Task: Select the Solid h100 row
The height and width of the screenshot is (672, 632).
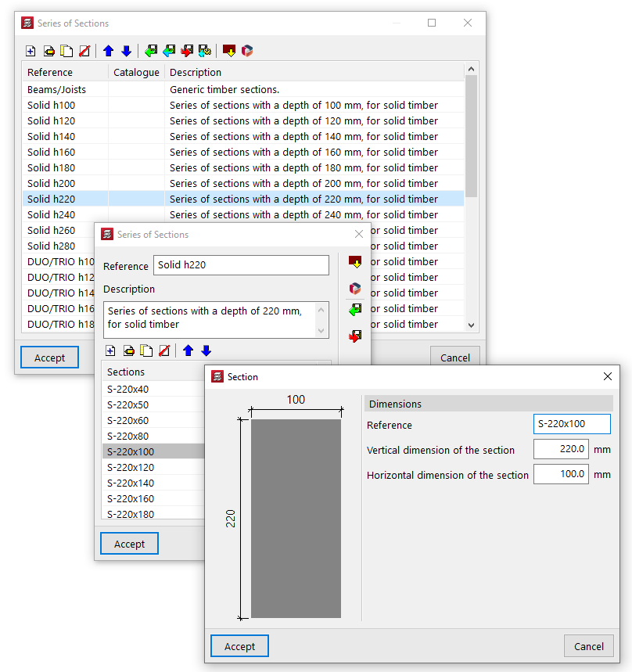Action: (x=243, y=106)
